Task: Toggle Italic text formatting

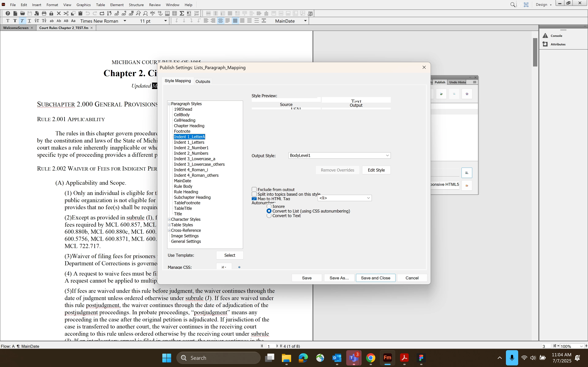Action: [x=22, y=21]
